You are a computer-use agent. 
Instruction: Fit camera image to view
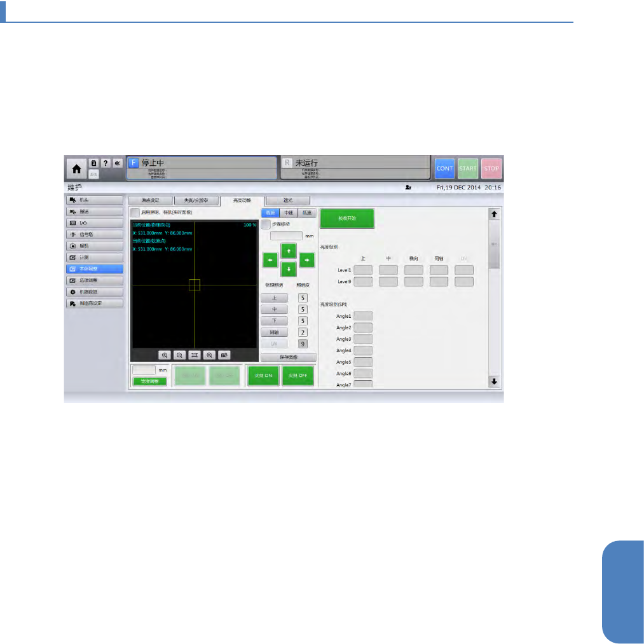tap(195, 355)
